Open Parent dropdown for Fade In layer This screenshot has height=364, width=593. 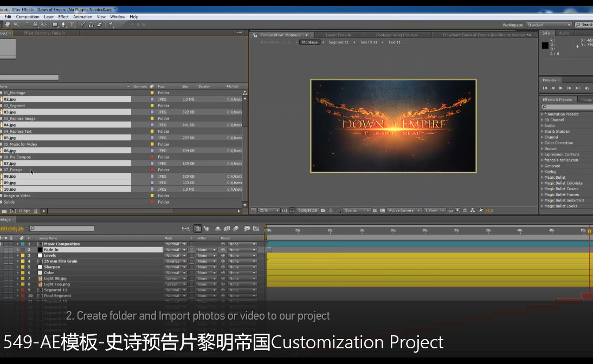coord(242,250)
